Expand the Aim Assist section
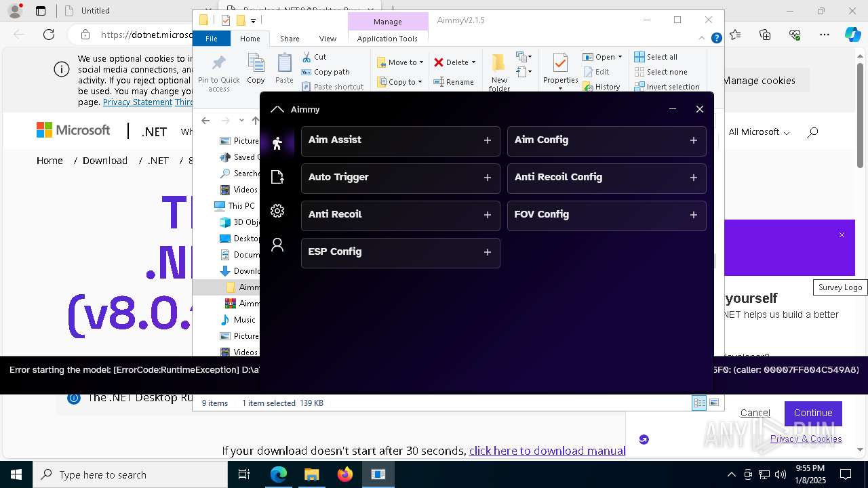 487,140
